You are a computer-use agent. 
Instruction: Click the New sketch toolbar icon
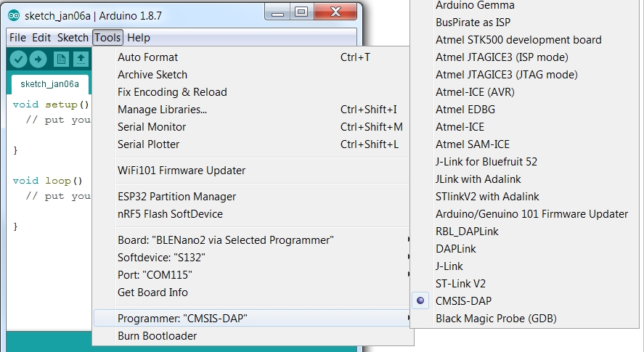pyautogui.click(x=61, y=60)
